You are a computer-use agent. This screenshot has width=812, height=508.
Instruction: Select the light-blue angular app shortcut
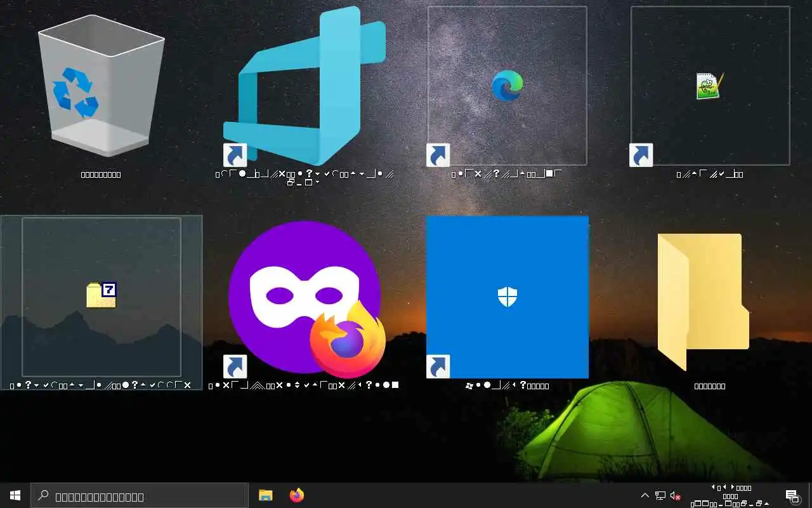click(x=304, y=86)
